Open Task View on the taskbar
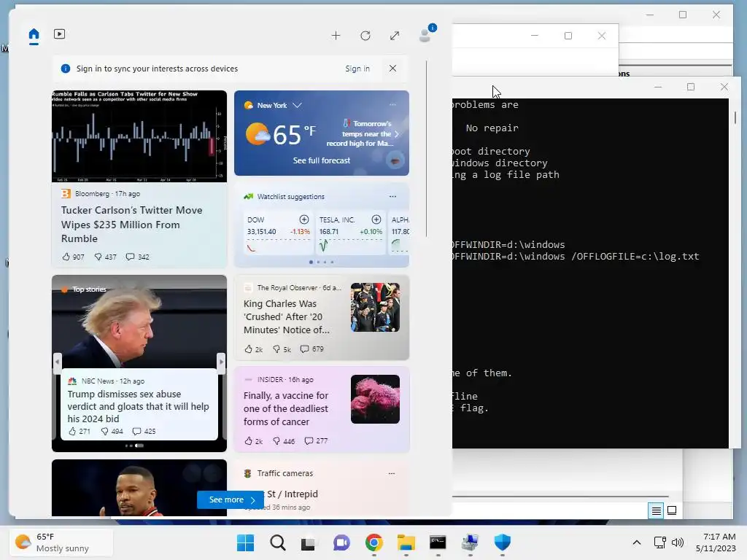The width and height of the screenshot is (747, 560). click(x=309, y=542)
